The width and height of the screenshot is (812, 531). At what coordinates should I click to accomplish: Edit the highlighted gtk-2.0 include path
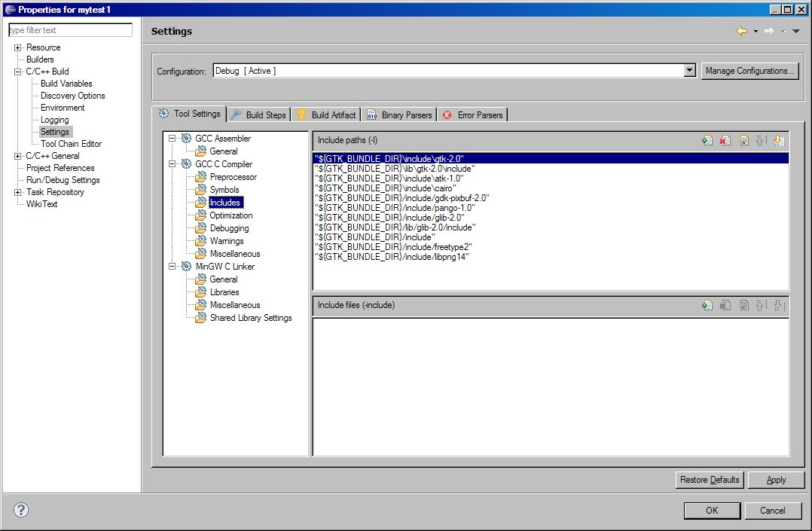tap(743, 139)
